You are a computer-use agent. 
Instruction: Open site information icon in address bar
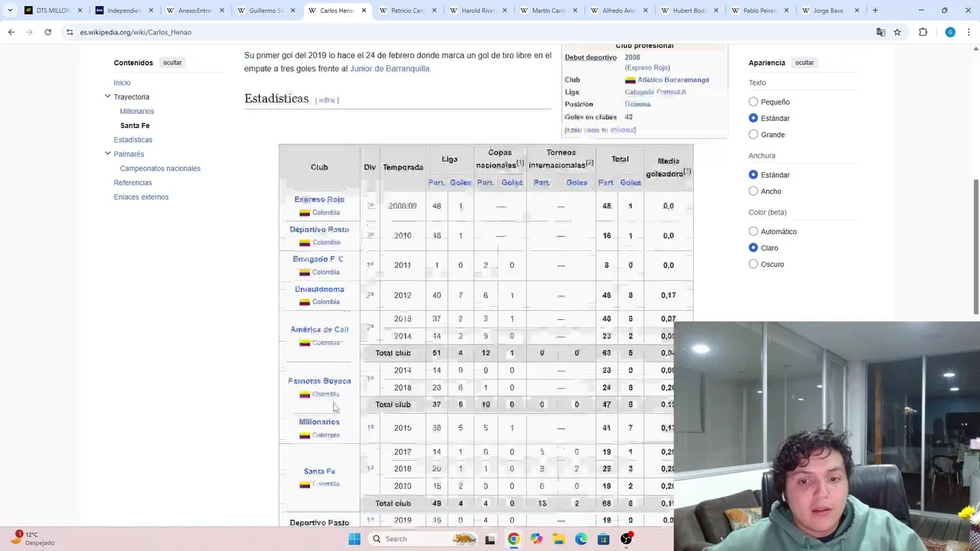coord(70,32)
